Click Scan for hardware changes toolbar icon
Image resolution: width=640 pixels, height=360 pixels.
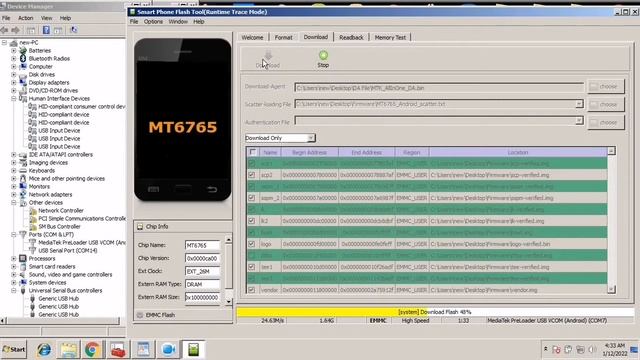74,30
